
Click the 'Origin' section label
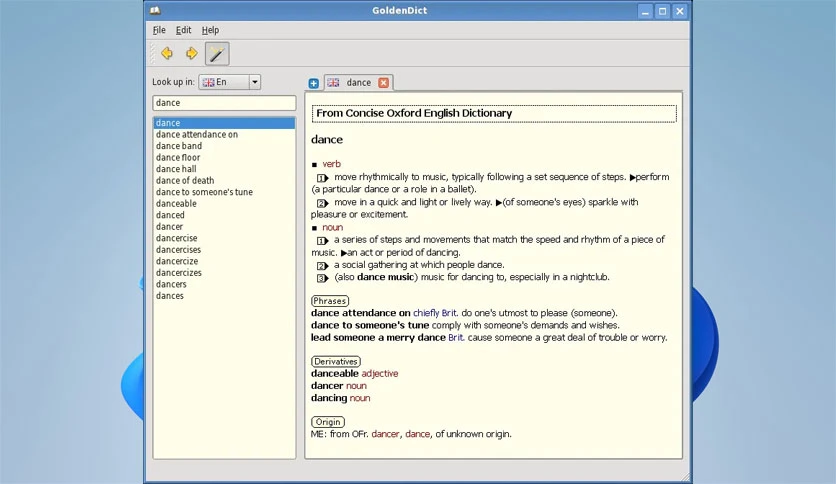328,422
